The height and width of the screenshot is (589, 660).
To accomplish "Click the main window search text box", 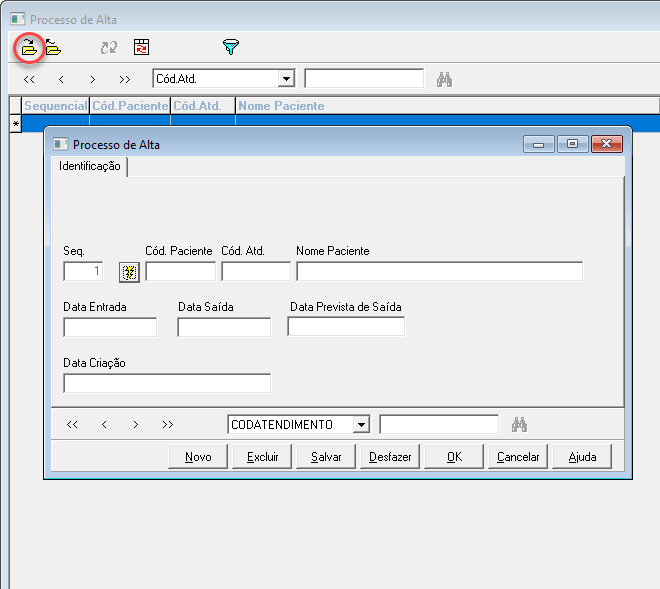I will tap(364, 79).
